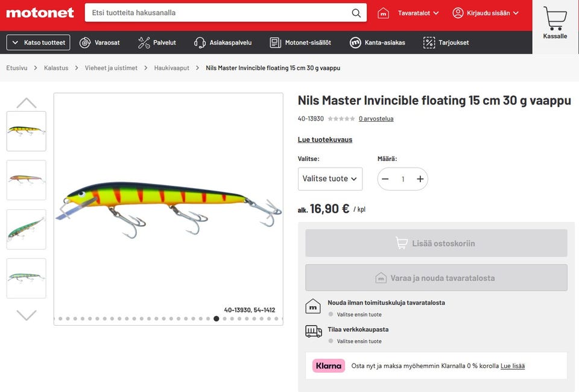This screenshot has width=579, height=392.
Task: Click the active dark carousel dot
Action: [x=217, y=318]
